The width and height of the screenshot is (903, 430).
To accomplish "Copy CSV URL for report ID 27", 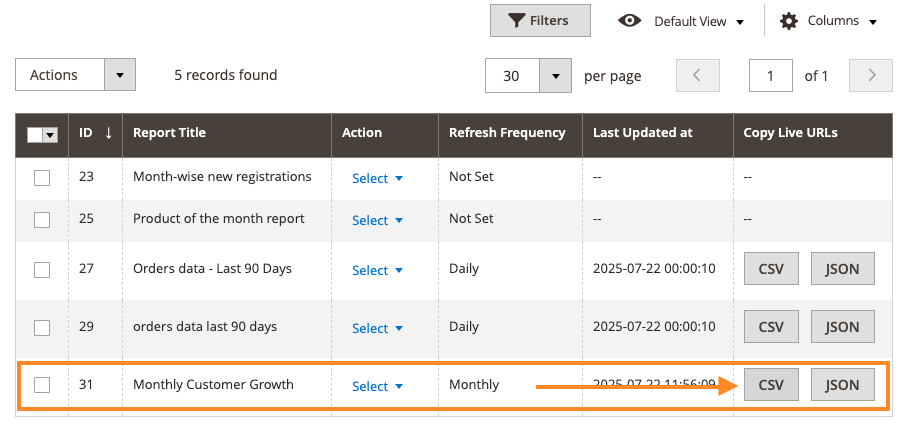I will (771, 269).
